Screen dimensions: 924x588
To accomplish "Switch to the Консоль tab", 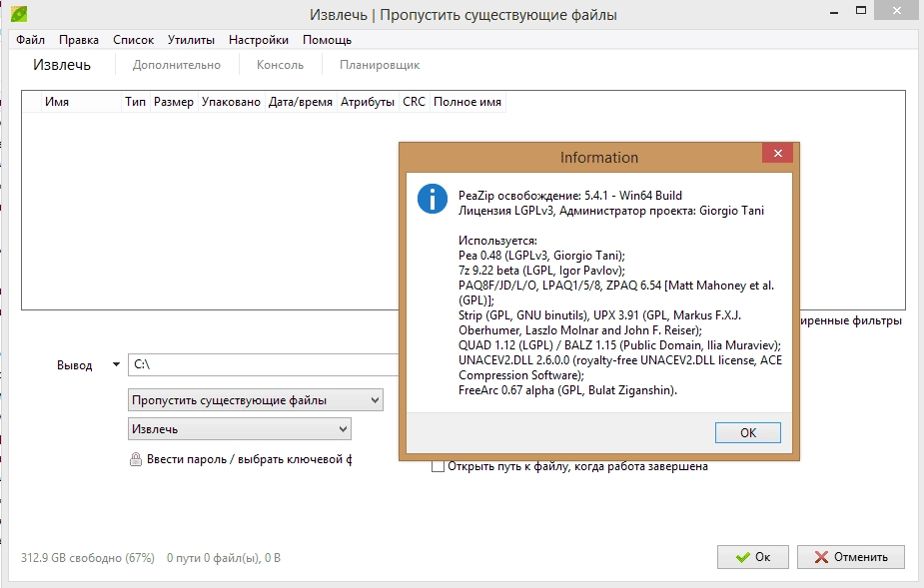I will tap(280, 65).
